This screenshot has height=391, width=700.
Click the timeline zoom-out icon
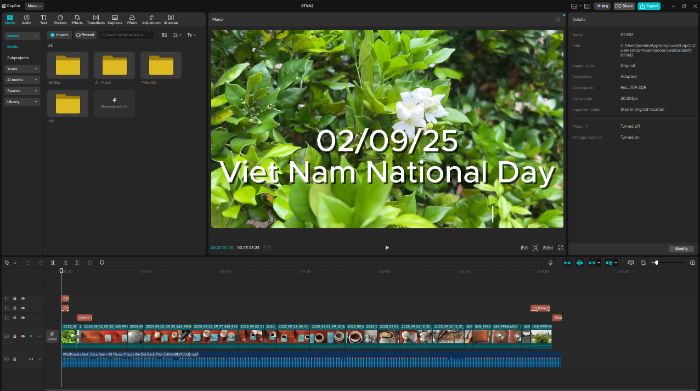[643, 263]
